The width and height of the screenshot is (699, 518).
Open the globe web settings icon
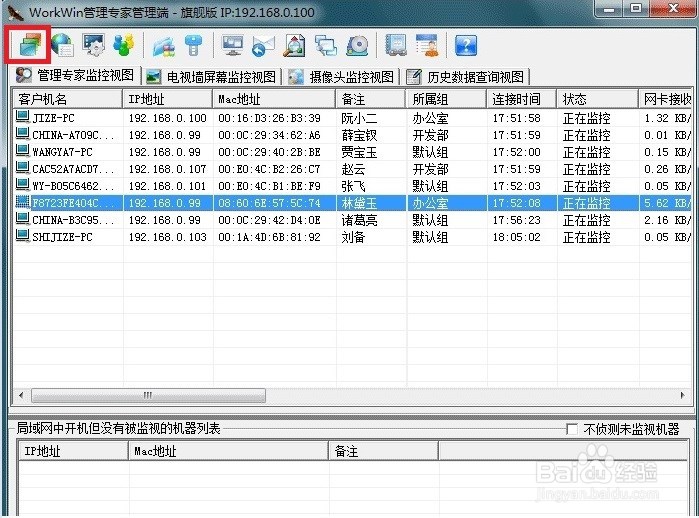(62, 45)
